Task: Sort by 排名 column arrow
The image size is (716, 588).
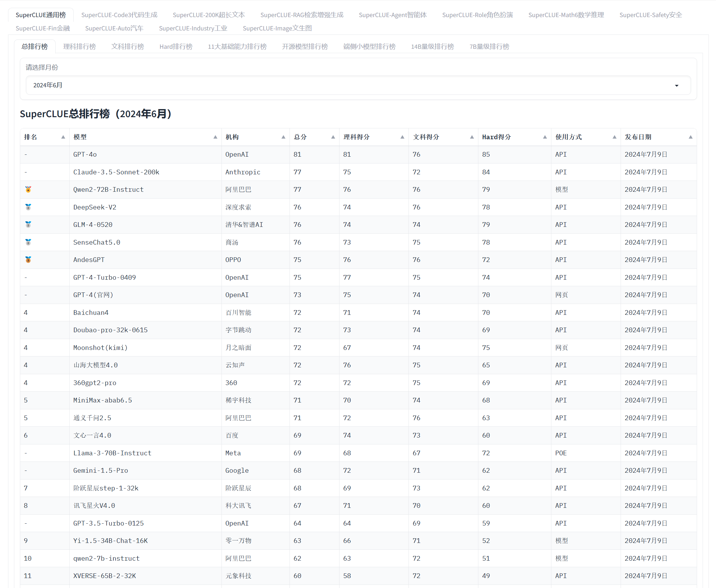Action: [63, 137]
